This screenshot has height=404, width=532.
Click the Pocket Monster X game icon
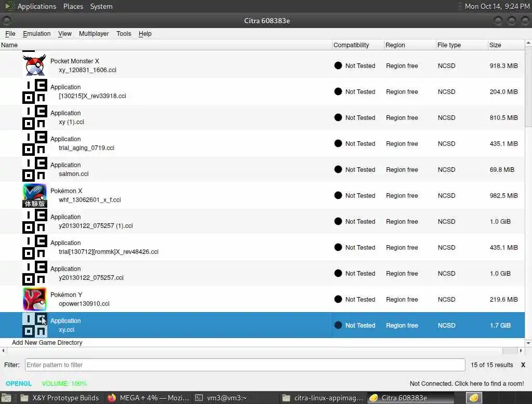(35, 65)
